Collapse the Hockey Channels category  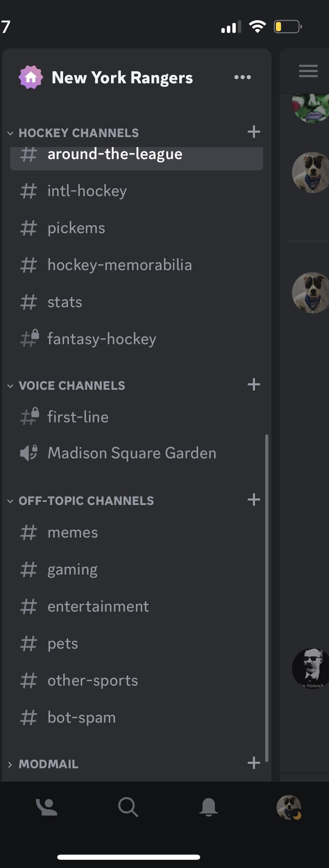click(73, 133)
